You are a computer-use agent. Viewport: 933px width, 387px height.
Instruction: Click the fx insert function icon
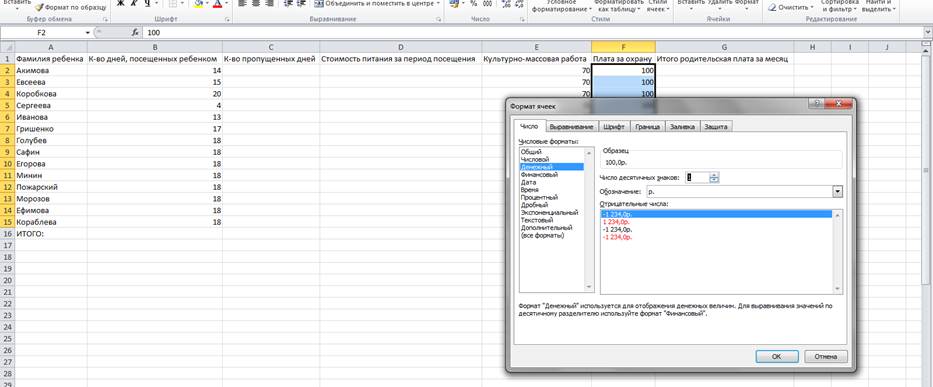click(x=135, y=33)
